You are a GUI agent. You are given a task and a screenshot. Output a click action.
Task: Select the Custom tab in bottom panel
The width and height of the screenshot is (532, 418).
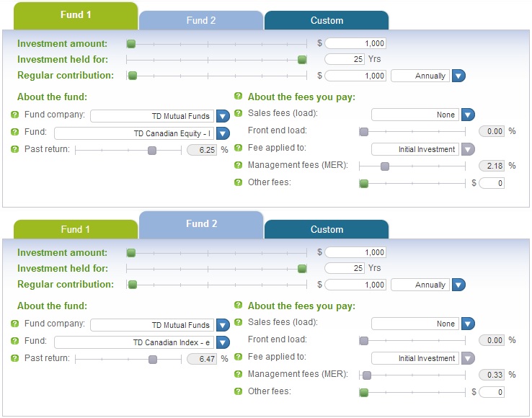pyautogui.click(x=327, y=229)
